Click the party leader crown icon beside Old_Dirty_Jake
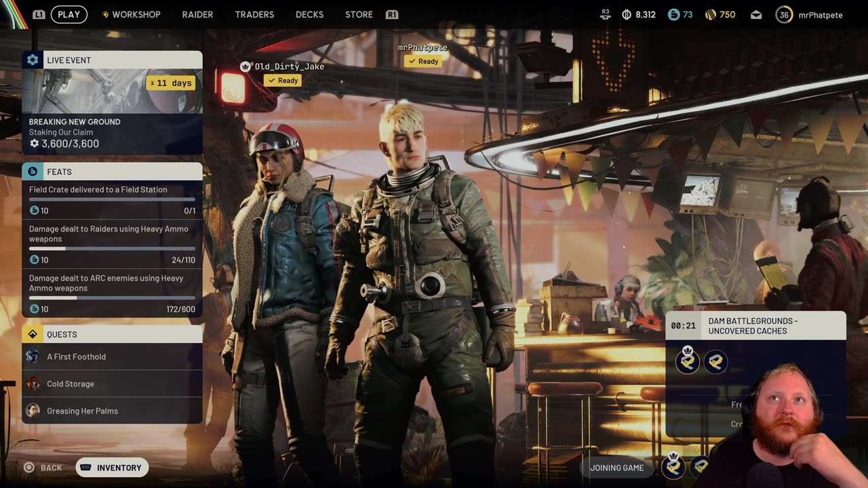868x488 pixels. point(245,66)
